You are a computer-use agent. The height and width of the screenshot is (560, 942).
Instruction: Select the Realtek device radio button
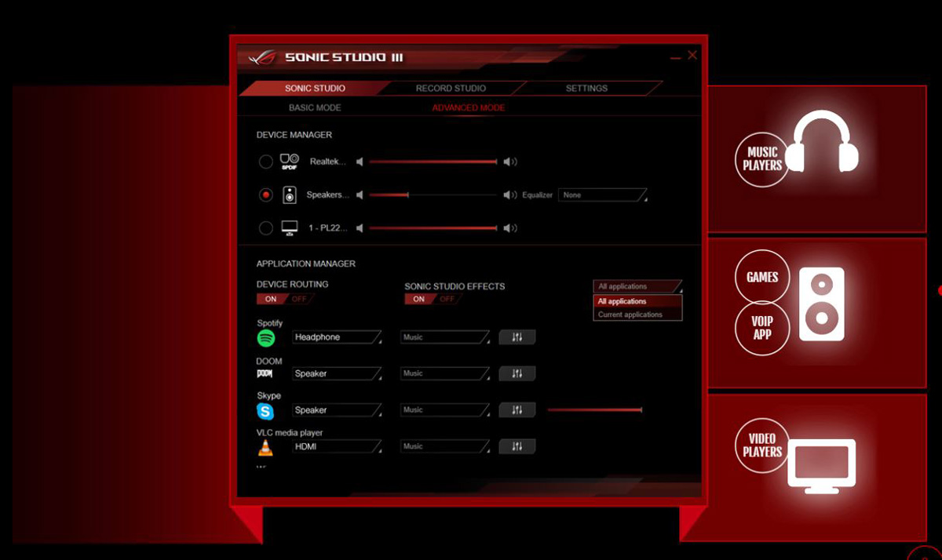(x=266, y=162)
